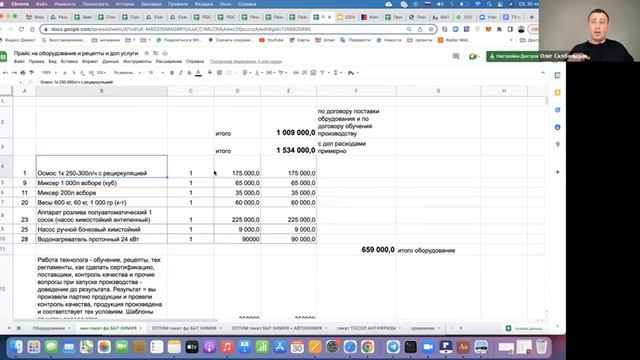This screenshot has height=360, width=640.
Task: Print the spreadsheet via printer icon
Action: click(x=23, y=73)
